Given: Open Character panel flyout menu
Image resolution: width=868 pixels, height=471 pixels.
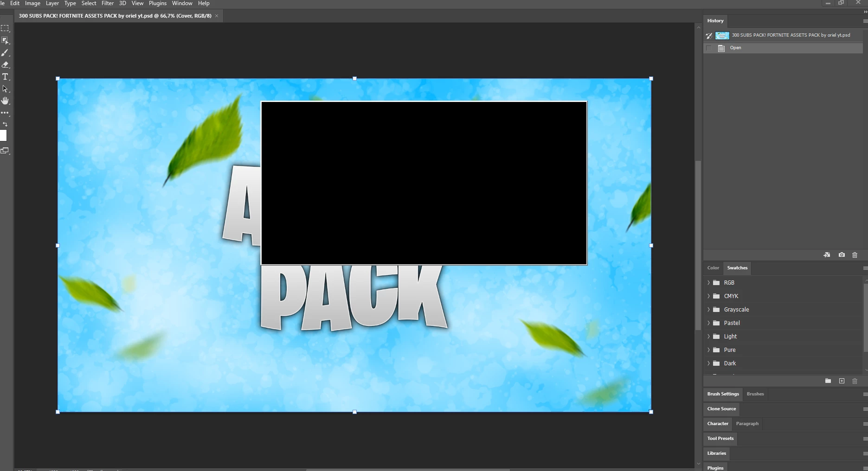Looking at the screenshot, I should pos(865,424).
